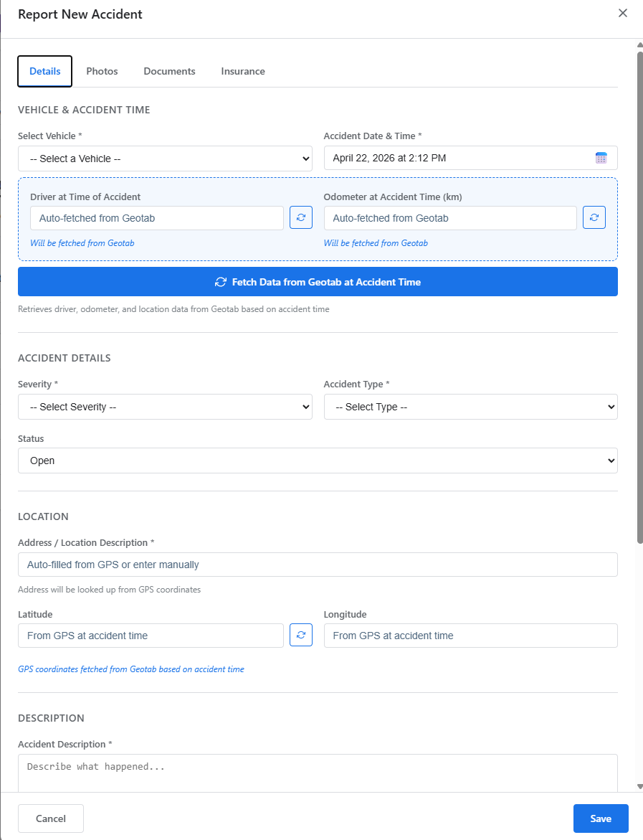643x840 pixels.
Task: Click the dialog's vertical scrollbar
Action: click(x=640, y=297)
